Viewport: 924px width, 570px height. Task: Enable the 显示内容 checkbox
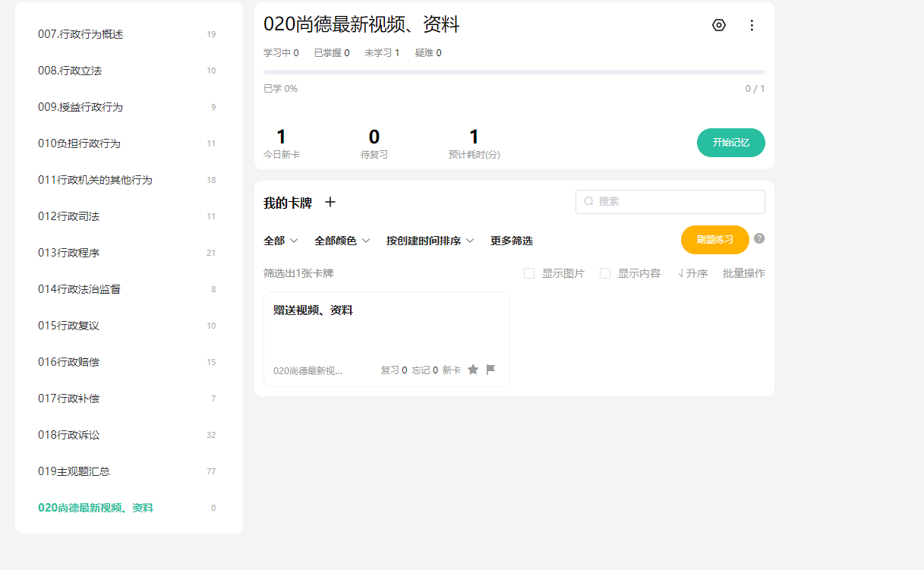click(x=605, y=273)
